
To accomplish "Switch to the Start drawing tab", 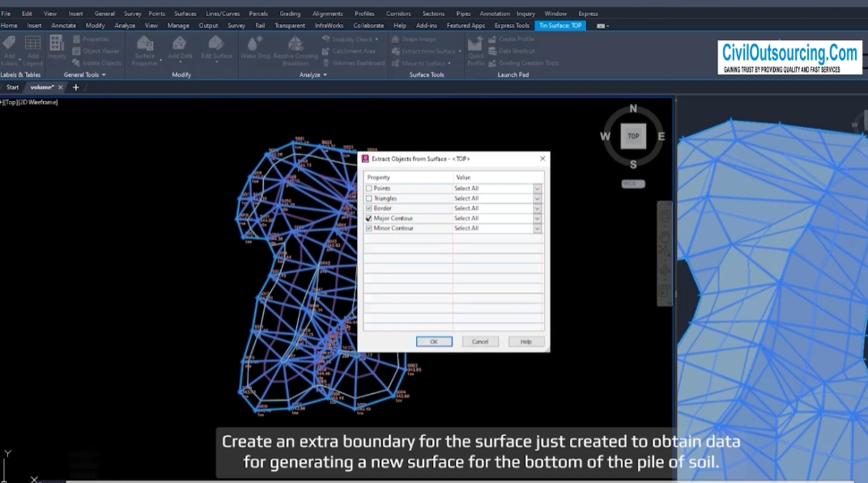I will point(12,87).
